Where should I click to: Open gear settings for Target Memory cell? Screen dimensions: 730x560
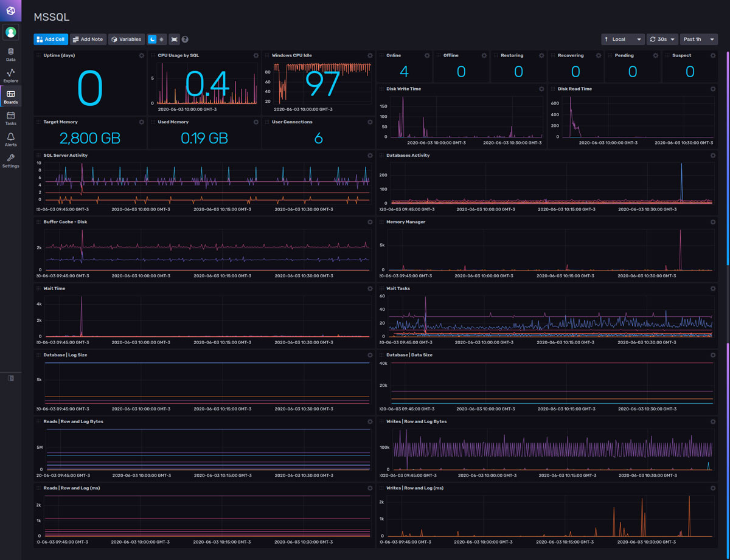click(x=142, y=122)
